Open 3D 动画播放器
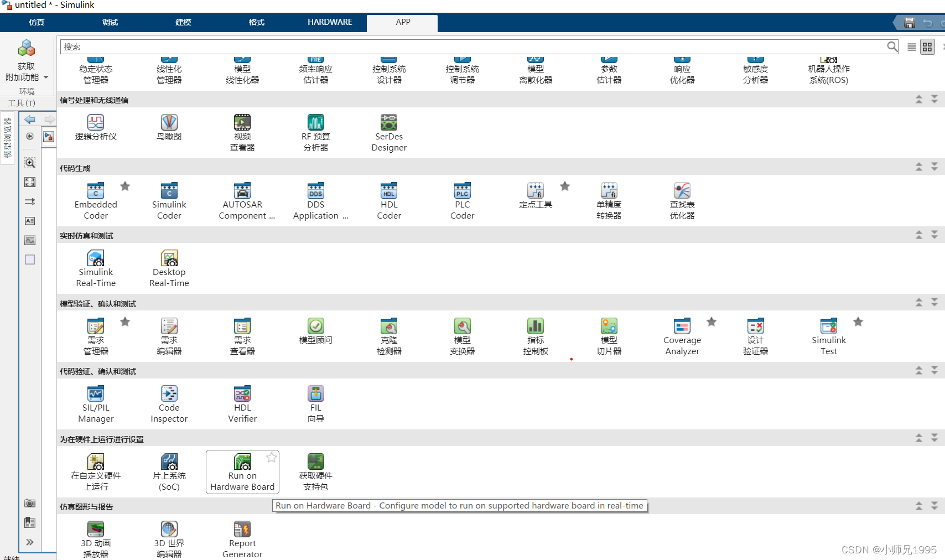The image size is (945, 560). (x=96, y=540)
